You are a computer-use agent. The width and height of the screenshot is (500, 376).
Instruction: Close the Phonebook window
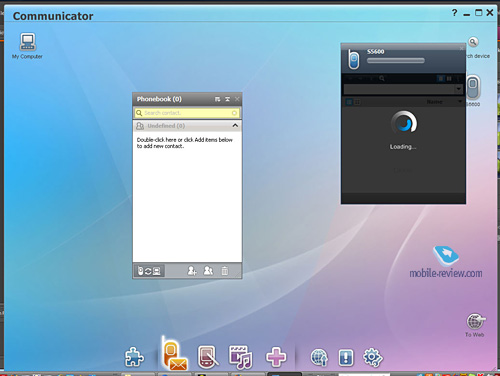[x=237, y=99]
